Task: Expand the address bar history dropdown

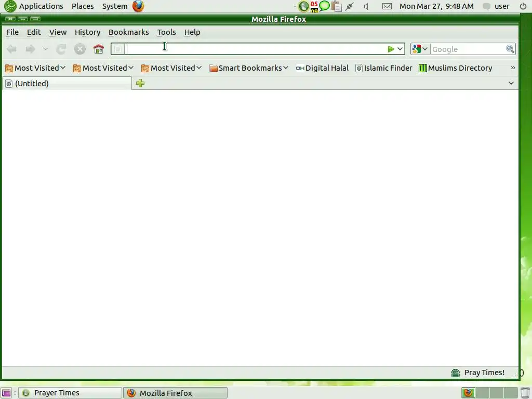Action: (400, 49)
